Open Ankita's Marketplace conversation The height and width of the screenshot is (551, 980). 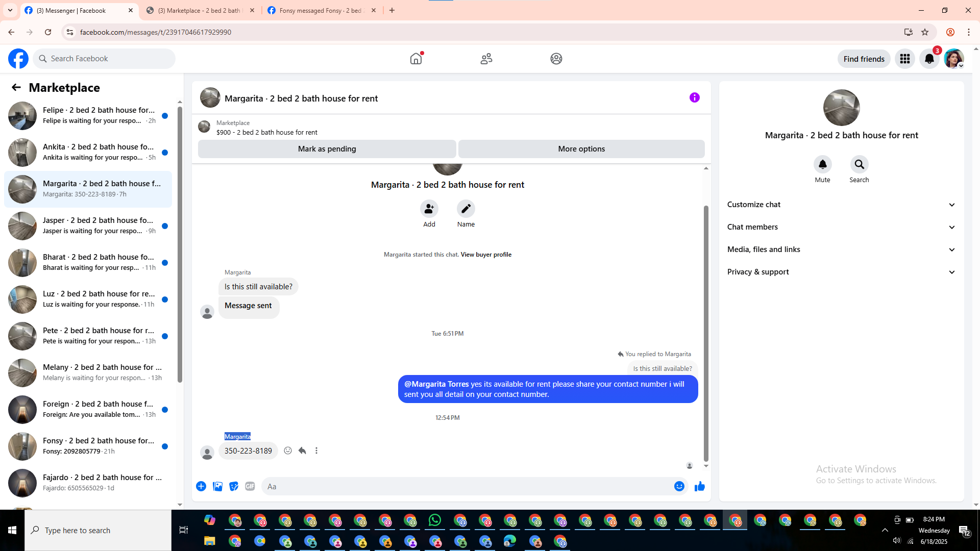(x=88, y=153)
